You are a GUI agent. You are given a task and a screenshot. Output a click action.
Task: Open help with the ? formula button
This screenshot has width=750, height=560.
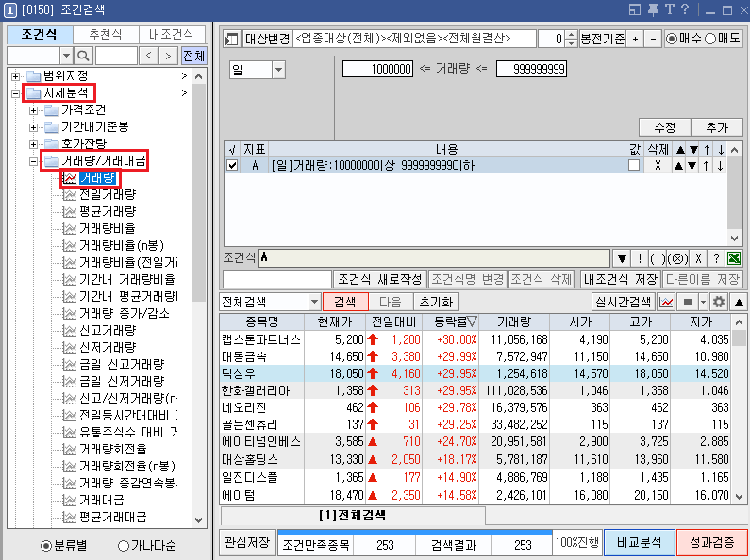coord(716,258)
